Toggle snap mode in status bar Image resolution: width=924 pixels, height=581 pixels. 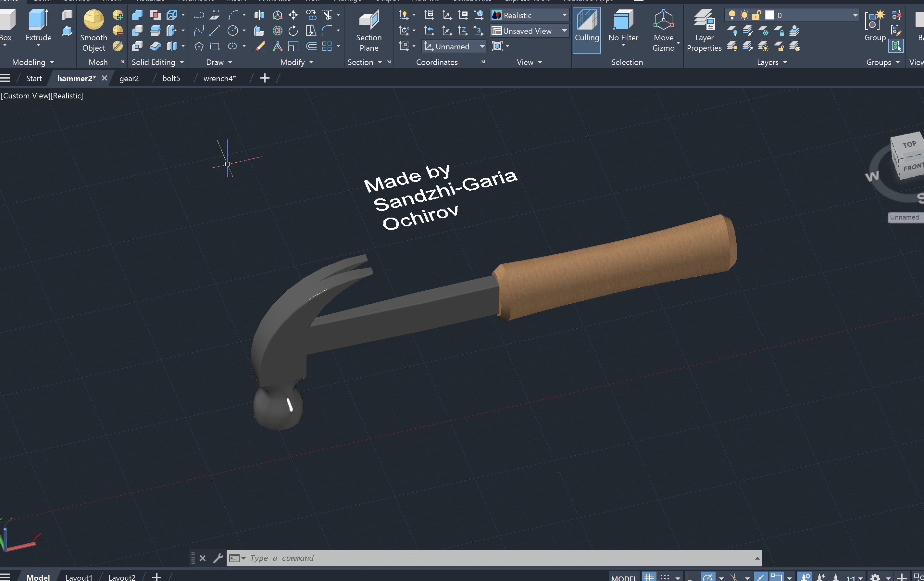665,577
